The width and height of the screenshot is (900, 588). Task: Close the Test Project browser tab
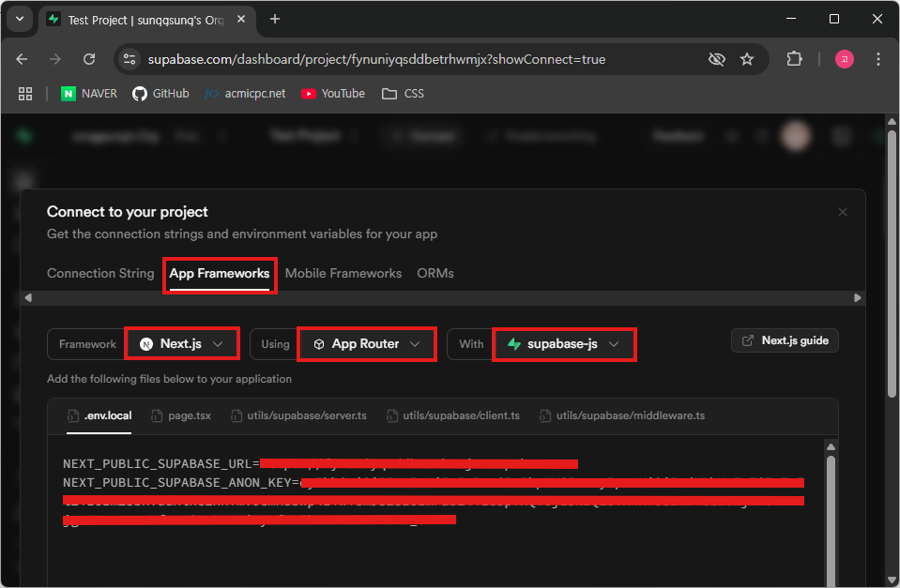coord(241,19)
